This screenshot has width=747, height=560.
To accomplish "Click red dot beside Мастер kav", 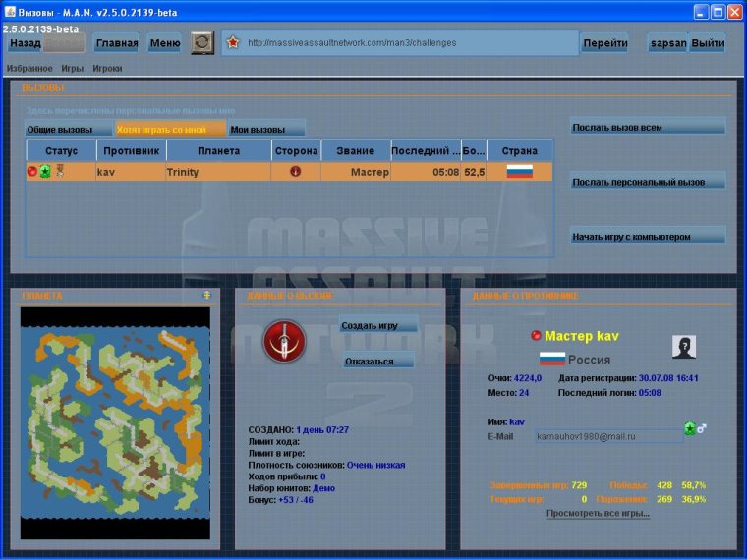I will pyautogui.click(x=536, y=336).
